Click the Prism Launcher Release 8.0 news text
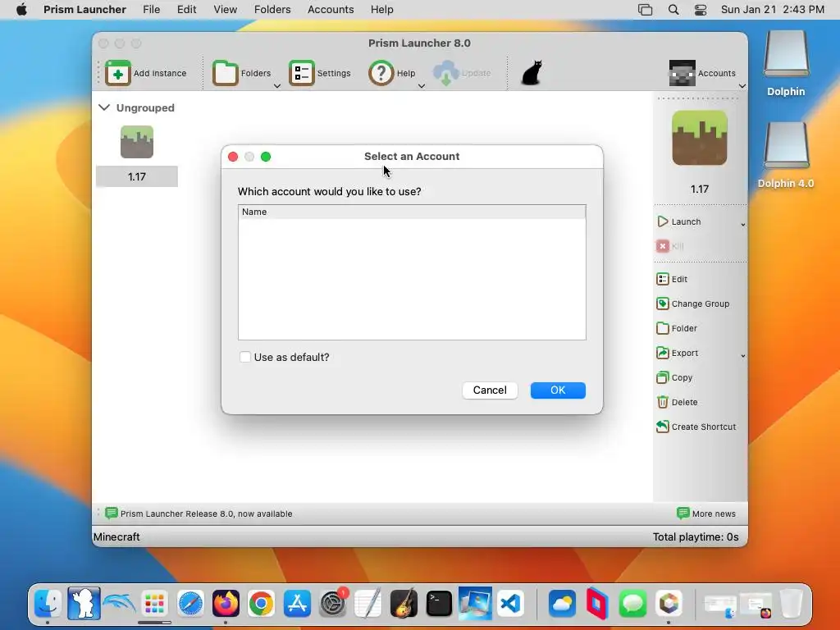 click(x=206, y=514)
